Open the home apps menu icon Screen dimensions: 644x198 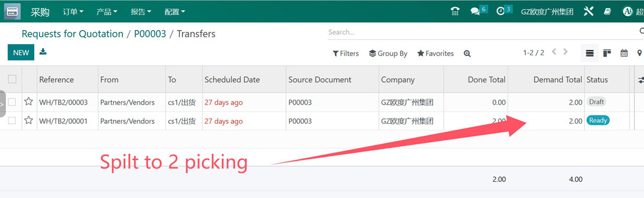[13, 11]
